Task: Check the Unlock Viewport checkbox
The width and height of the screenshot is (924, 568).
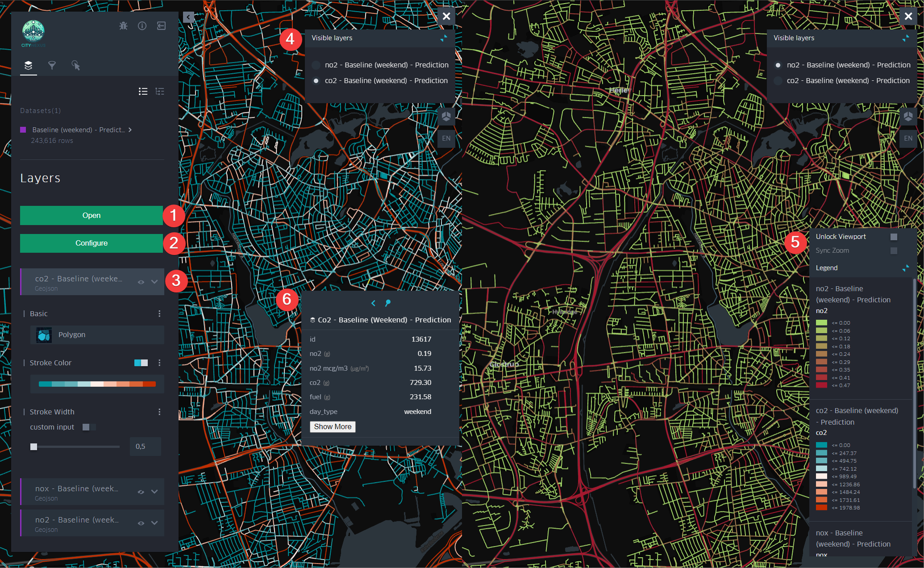Action: coord(894,237)
